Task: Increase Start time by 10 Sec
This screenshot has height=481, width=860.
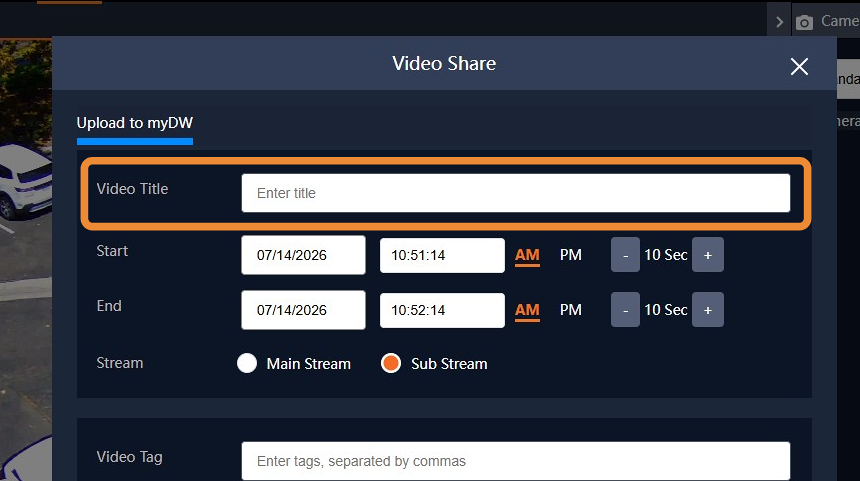Action: pos(708,255)
